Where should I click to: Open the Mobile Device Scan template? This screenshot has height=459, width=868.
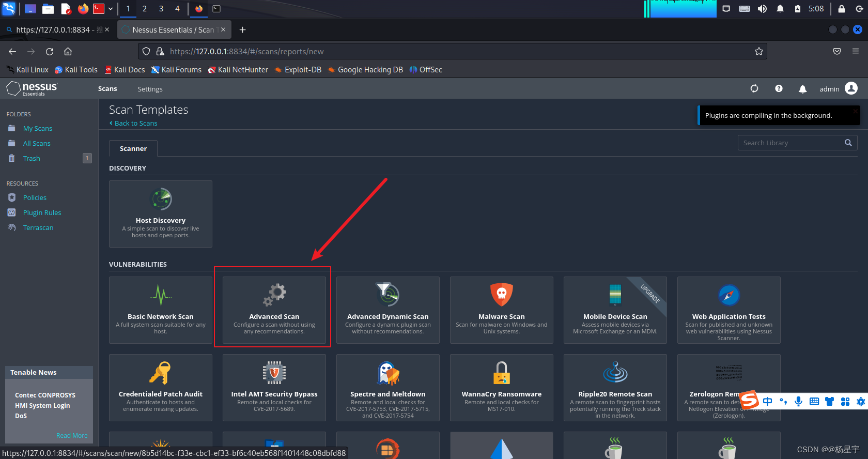[615, 310]
